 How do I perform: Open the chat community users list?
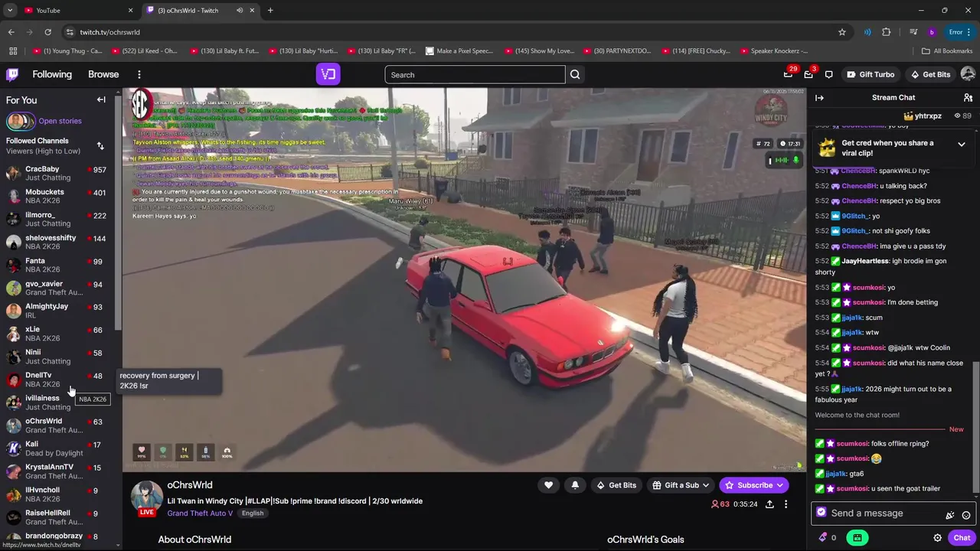point(968,97)
